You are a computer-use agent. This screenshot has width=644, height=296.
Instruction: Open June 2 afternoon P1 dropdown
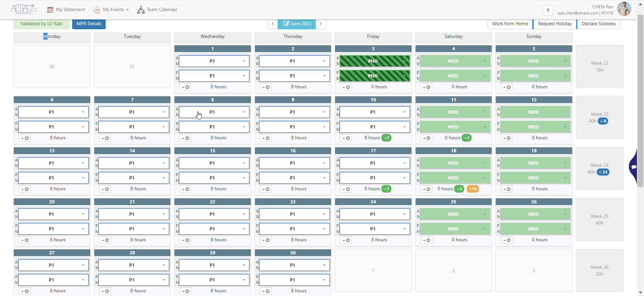tap(294, 76)
